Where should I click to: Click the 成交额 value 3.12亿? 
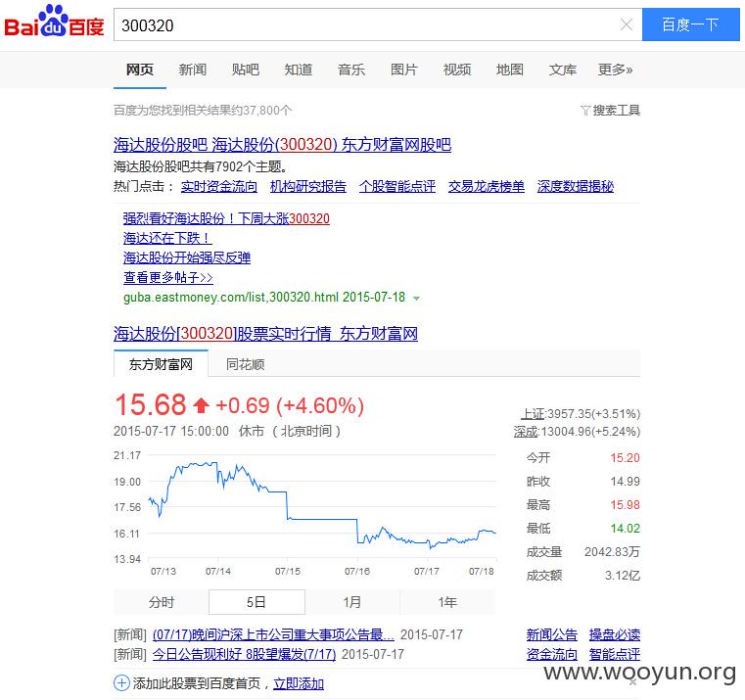click(x=623, y=576)
